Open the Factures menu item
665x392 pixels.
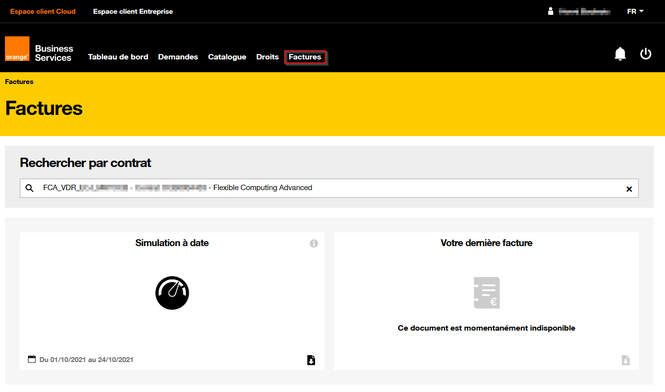(305, 57)
